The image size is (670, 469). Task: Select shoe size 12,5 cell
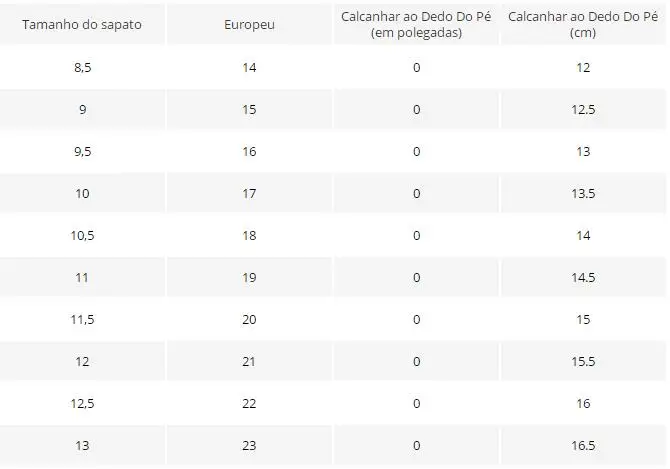pos(82,404)
